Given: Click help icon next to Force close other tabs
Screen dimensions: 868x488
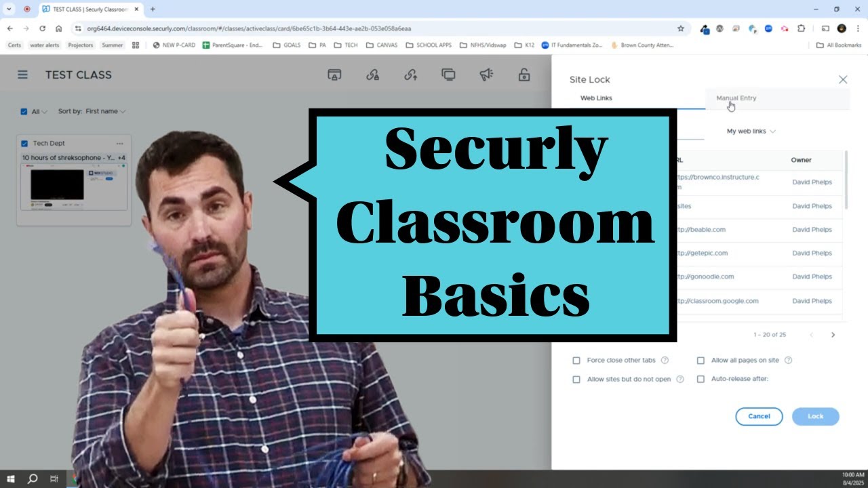Looking at the screenshot, I should coord(665,361).
